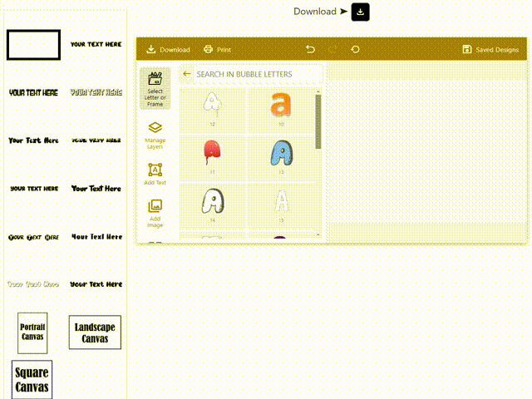Choose the Square Canvas option
The width and height of the screenshot is (532, 399).
tap(32, 379)
